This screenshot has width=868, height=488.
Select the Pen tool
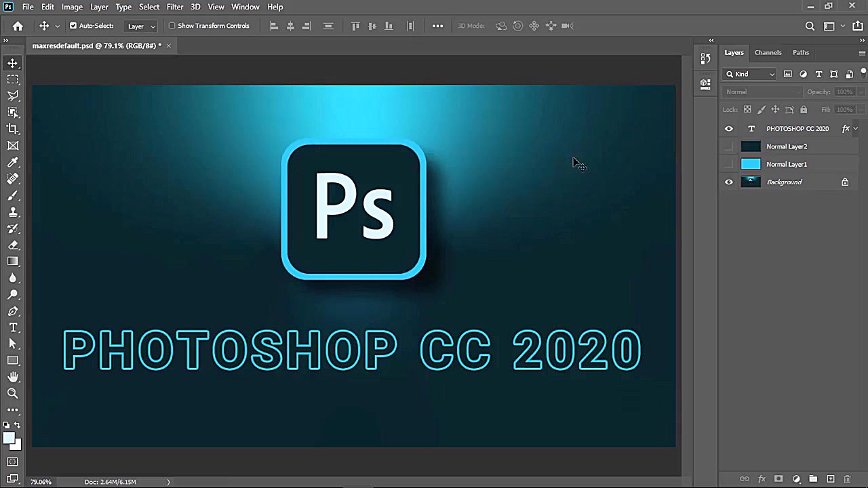[13, 311]
